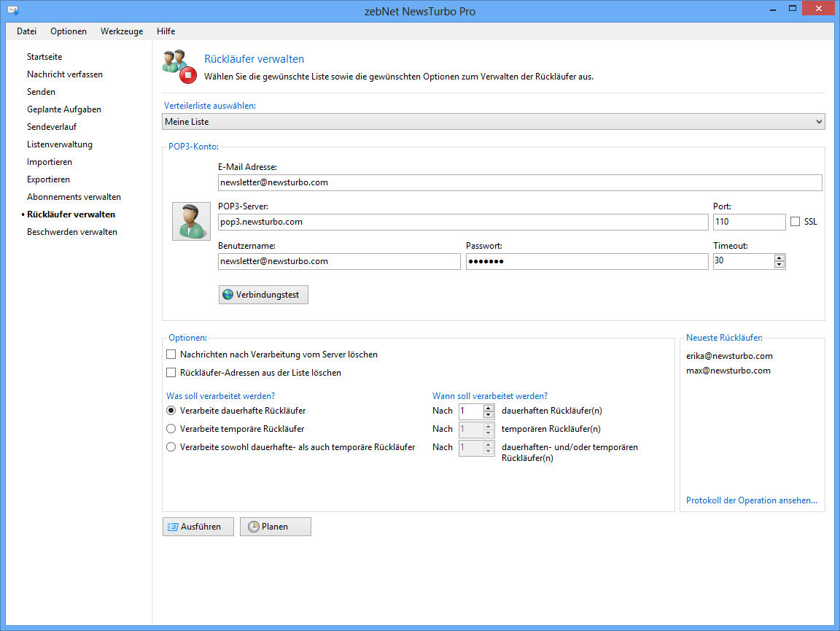Enable the SSL checkbox
This screenshot has width=840, height=631.
pos(795,222)
